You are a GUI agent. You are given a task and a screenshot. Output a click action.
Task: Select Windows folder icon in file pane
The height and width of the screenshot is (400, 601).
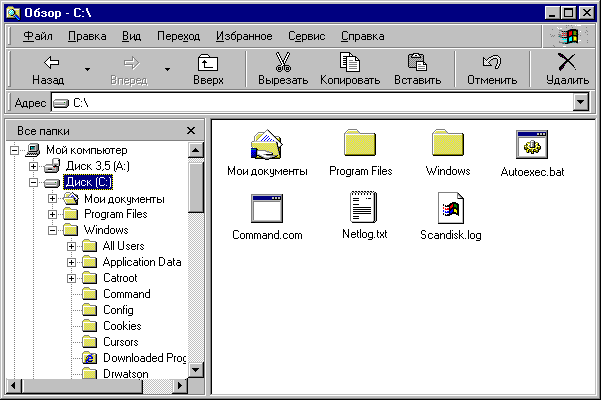(448, 143)
